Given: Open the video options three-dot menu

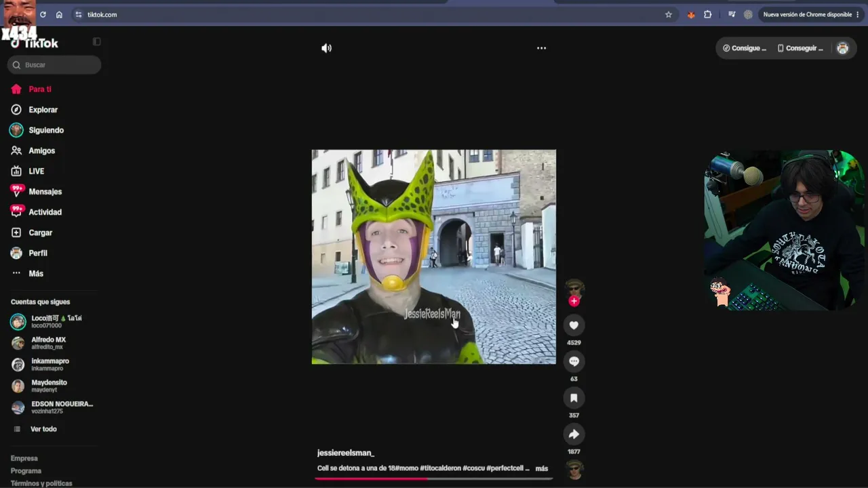Looking at the screenshot, I should [541, 48].
